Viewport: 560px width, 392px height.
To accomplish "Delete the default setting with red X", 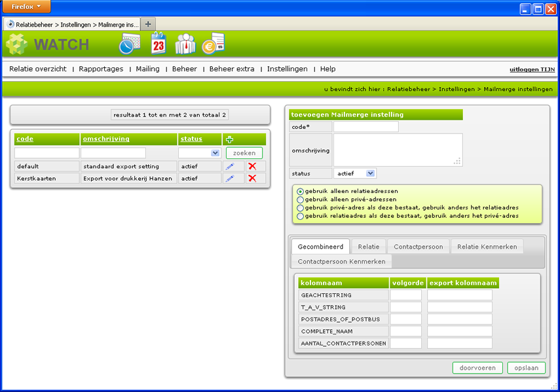I will coord(252,166).
